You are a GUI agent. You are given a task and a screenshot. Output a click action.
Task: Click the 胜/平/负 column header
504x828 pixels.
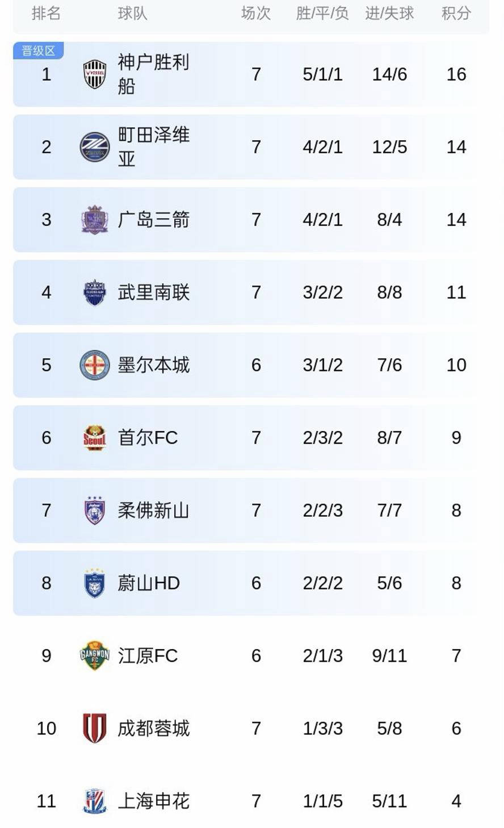[x=322, y=13]
